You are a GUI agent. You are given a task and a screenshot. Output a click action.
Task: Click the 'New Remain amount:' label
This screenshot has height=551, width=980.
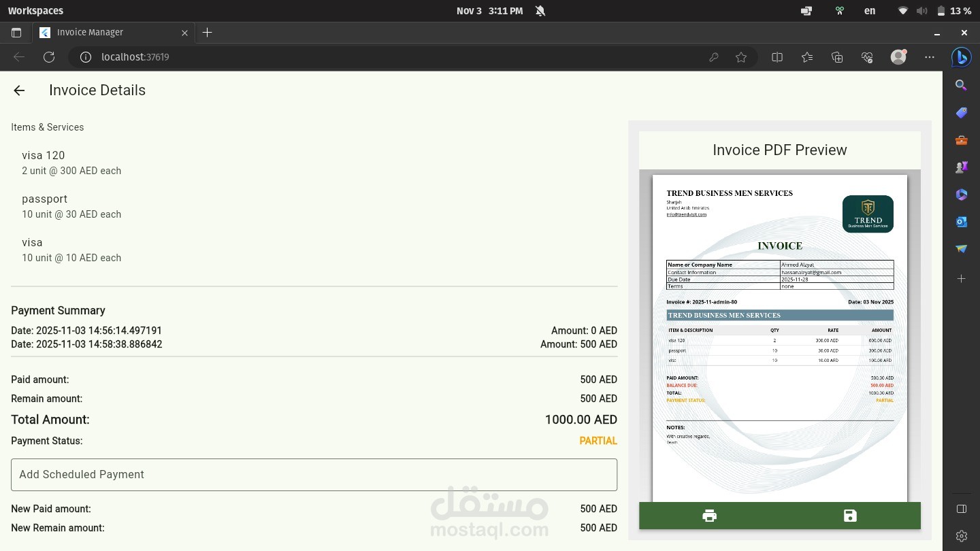(58, 528)
